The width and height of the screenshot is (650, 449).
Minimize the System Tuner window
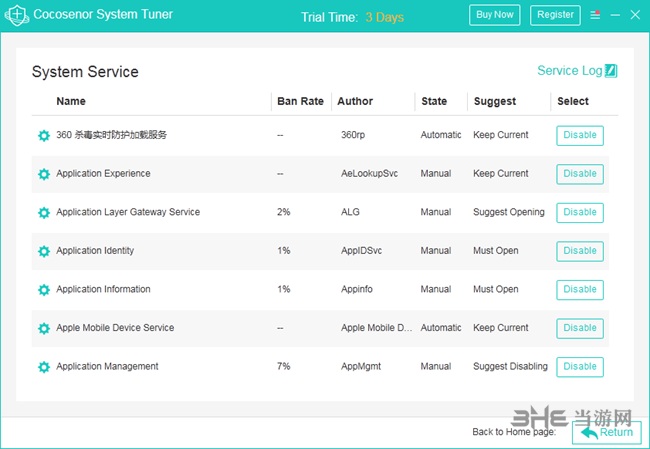tap(615, 15)
